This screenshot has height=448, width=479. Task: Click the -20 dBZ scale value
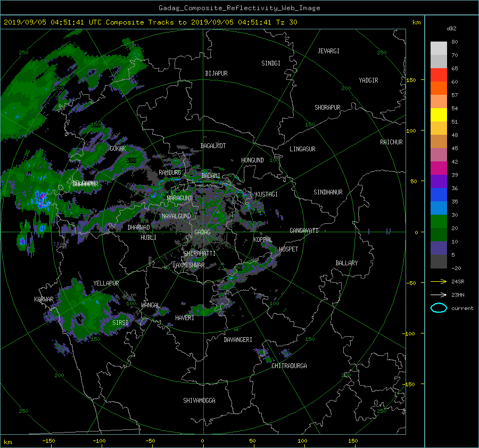pos(456,268)
